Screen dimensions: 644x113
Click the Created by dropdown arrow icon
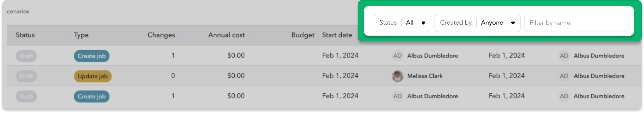click(x=513, y=23)
